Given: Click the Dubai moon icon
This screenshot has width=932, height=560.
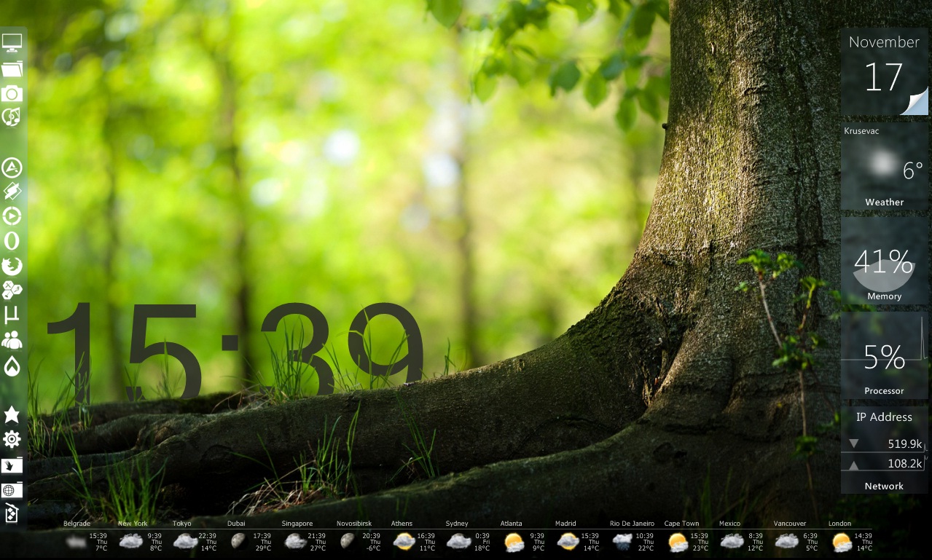Looking at the screenshot, I should (x=238, y=541).
